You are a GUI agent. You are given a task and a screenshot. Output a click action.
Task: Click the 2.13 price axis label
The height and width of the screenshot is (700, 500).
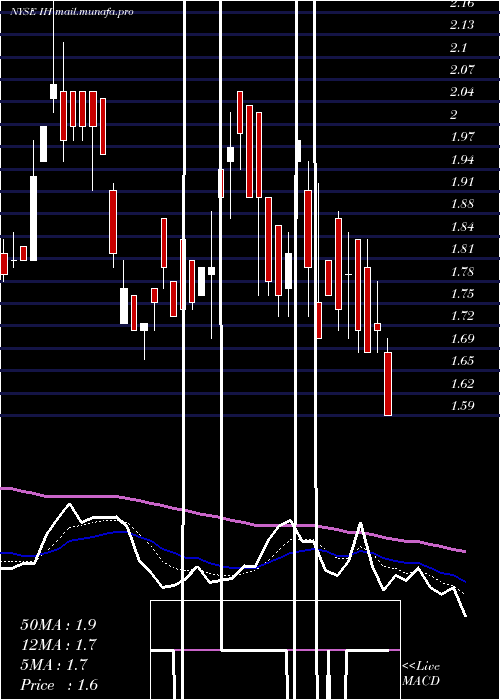point(462,25)
